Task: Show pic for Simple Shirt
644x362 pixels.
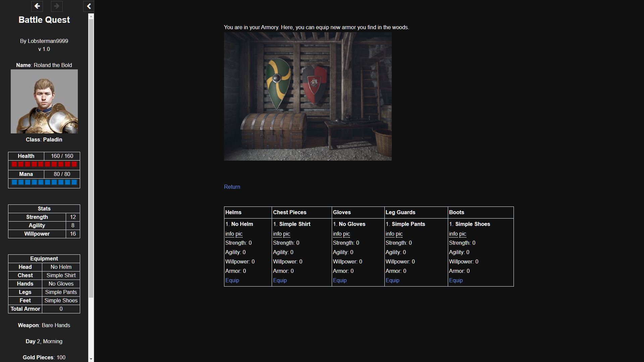Action: coord(286,234)
